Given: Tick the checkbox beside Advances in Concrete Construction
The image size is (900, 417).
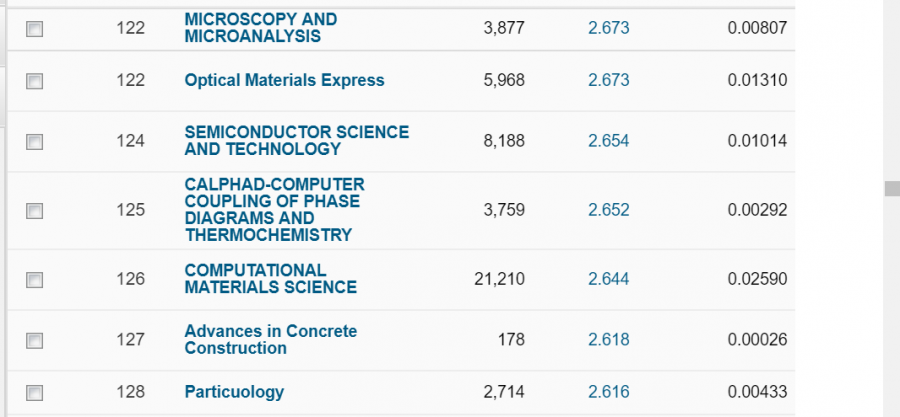Looking at the screenshot, I should [x=35, y=341].
